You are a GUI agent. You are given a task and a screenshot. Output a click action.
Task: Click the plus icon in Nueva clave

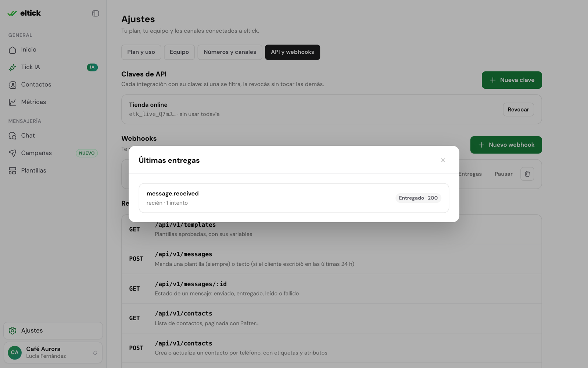pyautogui.click(x=493, y=80)
